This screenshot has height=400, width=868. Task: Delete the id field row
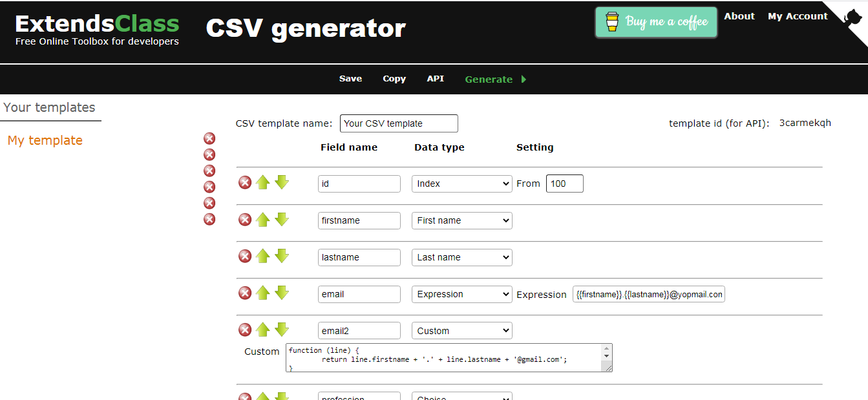pos(245,183)
